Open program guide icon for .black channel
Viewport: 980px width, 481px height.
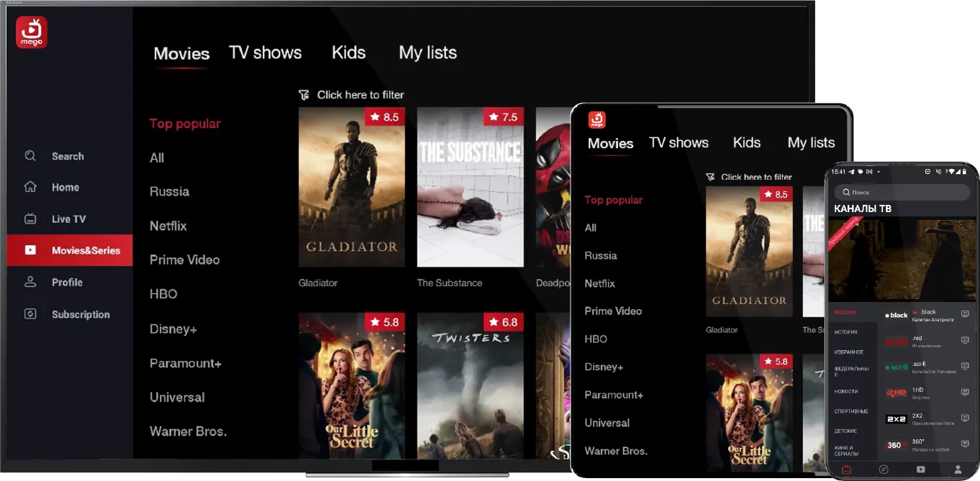click(x=965, y=314)
